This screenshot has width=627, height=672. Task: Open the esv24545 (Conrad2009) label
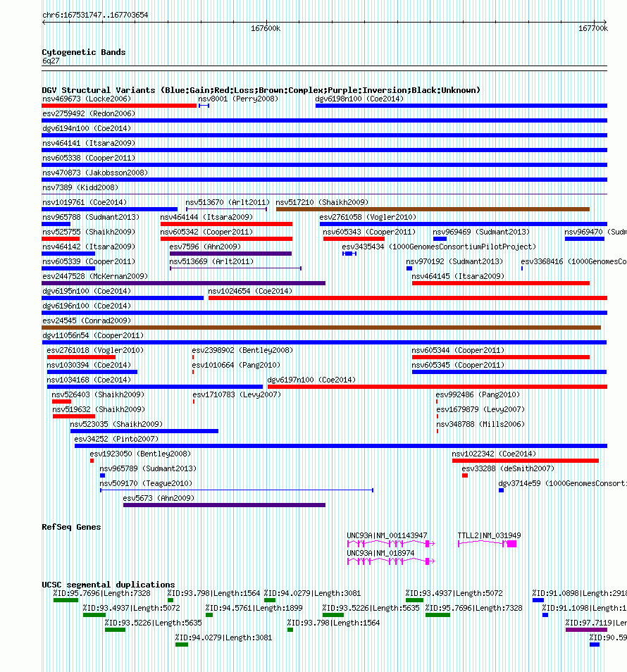tap(87, 321)
